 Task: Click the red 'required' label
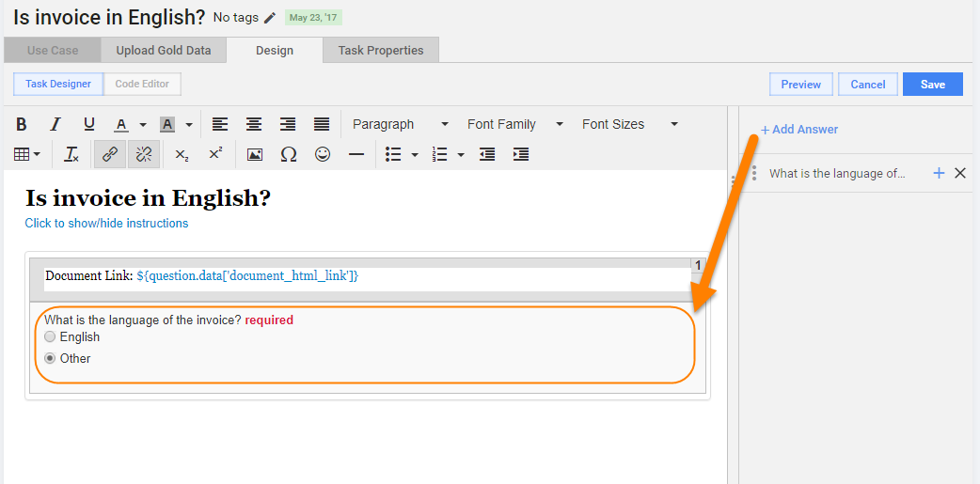point(269,320)
